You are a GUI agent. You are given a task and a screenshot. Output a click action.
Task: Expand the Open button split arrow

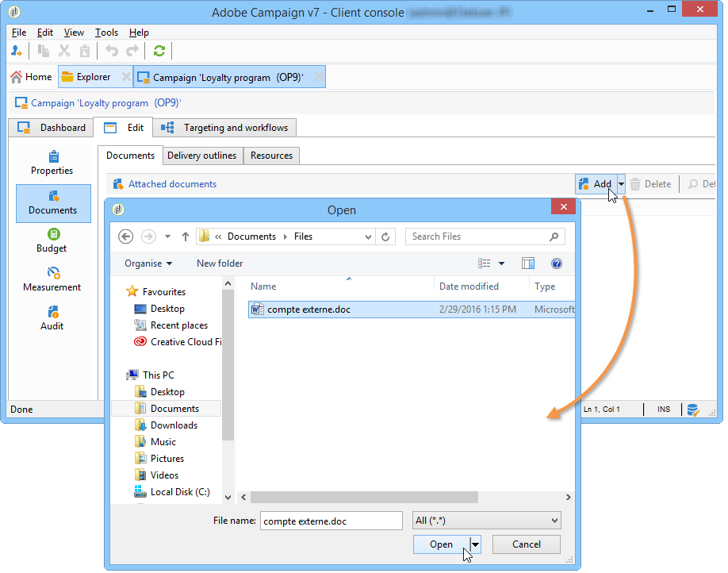[x=476, y=544]
